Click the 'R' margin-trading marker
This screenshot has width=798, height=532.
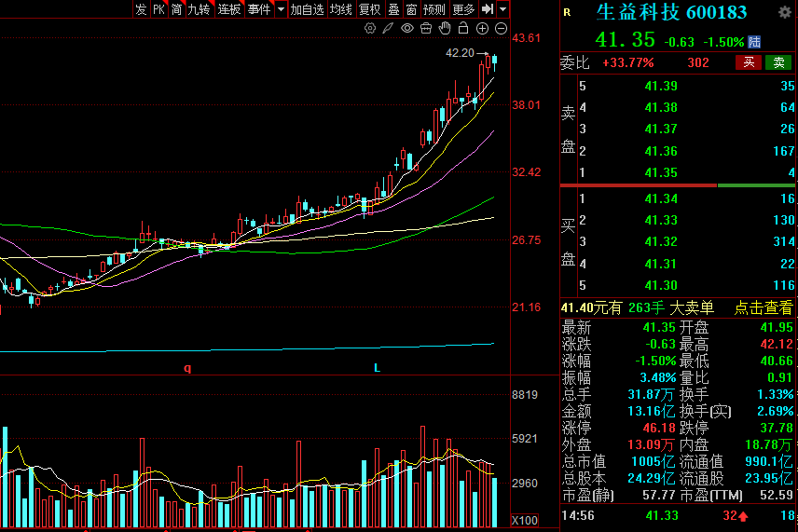pos(567,13)
